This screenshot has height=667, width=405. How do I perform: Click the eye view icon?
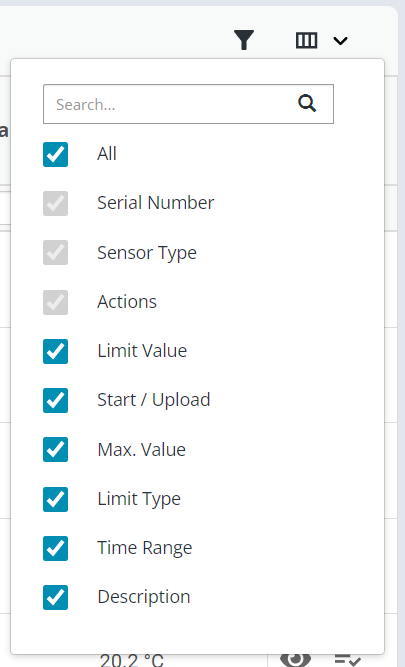[296, 659]
